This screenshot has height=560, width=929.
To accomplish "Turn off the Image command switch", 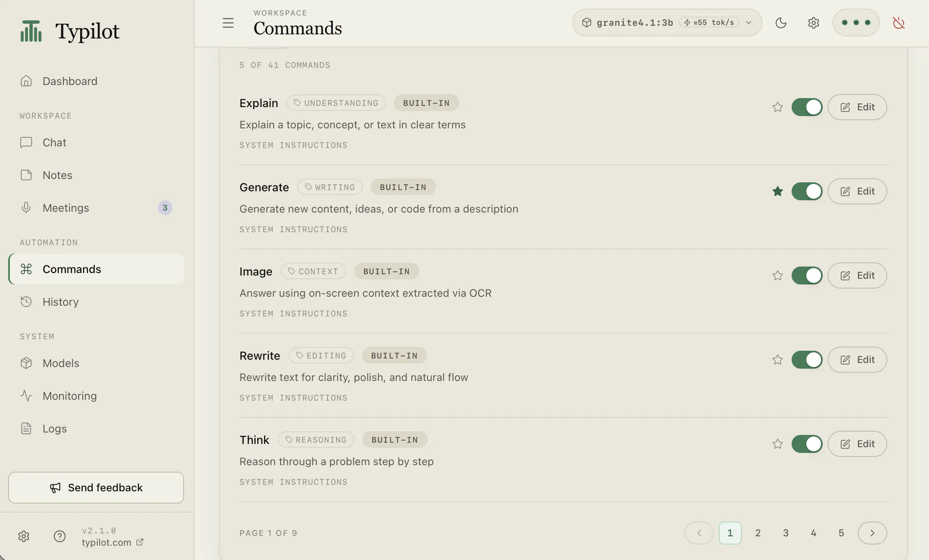I will point(807,276).
